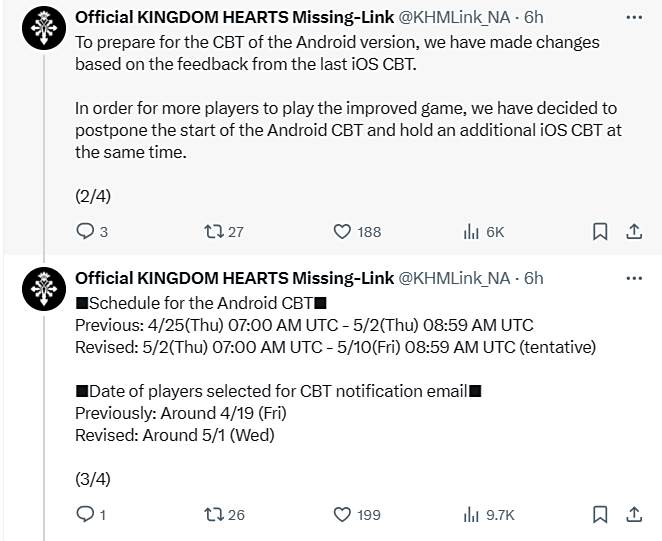The height and width of the screenshot is (541, 662).
Task: Retweet the (2/4) tweet
Action: click(223, 231)
